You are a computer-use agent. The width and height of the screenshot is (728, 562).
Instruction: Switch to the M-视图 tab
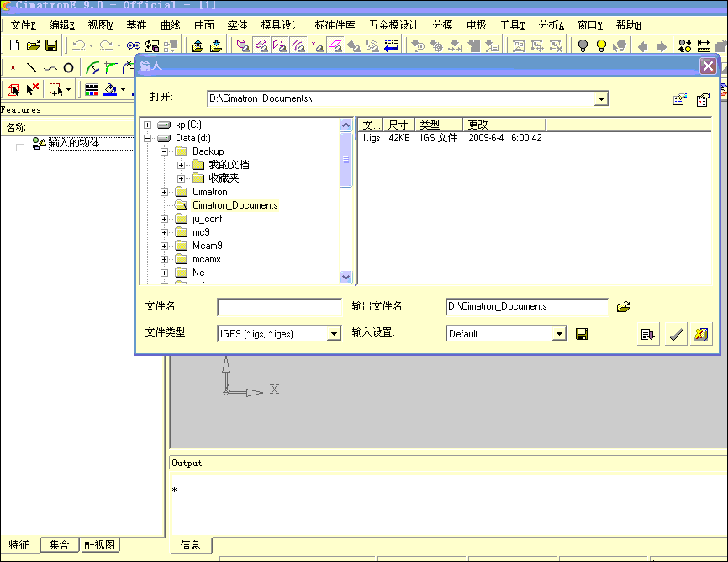click(x=99, y=545)
